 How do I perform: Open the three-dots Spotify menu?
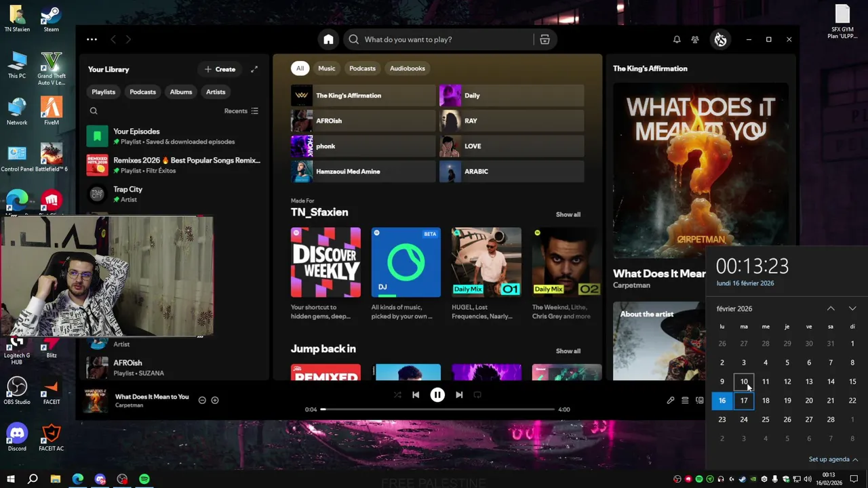pos(92,39)
